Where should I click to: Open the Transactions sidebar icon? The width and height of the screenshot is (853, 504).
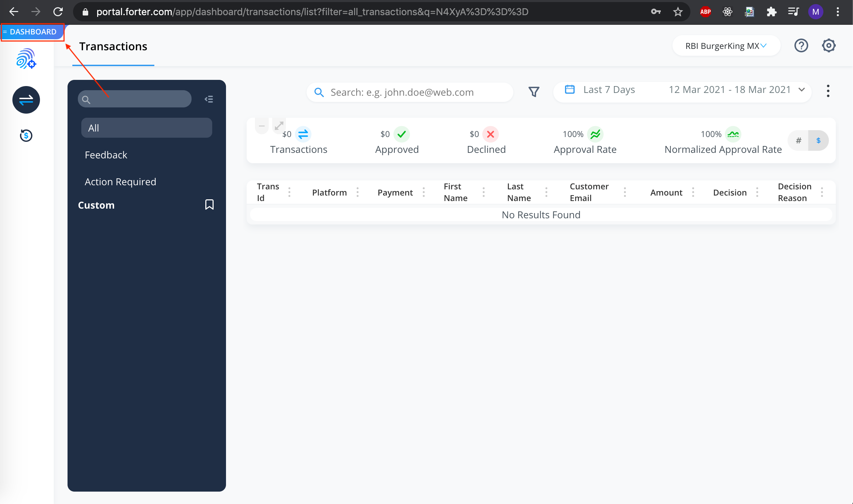(x=26, y=100)
